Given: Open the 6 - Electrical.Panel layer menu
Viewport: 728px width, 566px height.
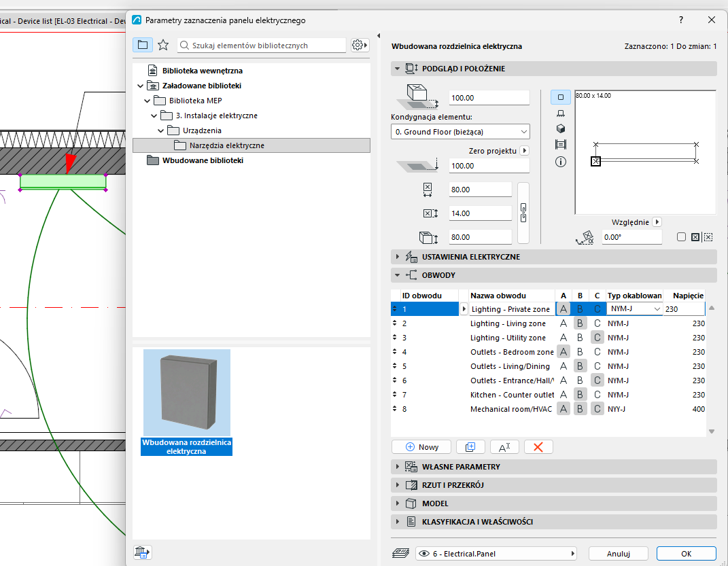Looking at the screenshot, I should click(496, 554).
